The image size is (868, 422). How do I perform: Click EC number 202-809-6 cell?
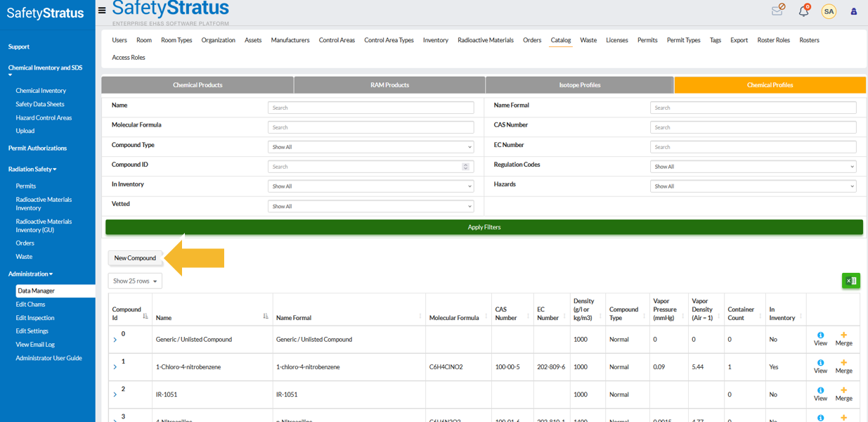coord(551,367)
